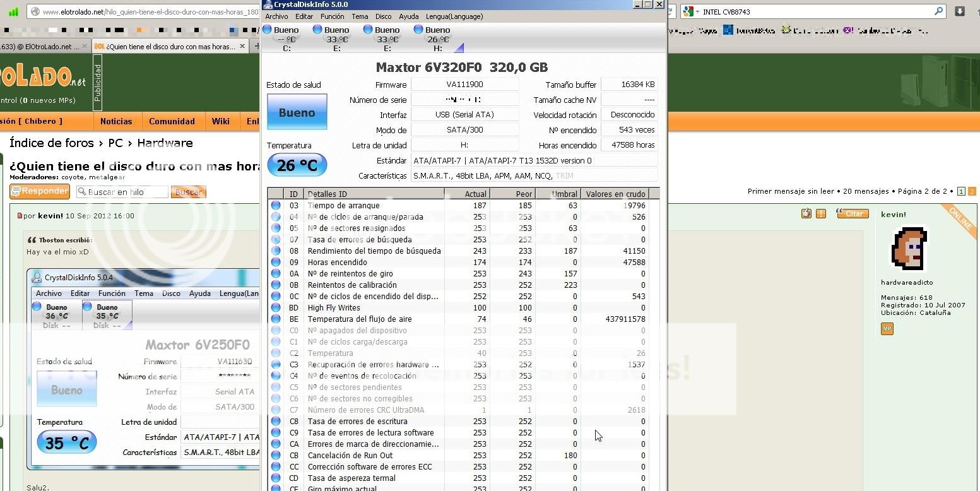The width and height of the screenshot is (980, 491).
Task: Open the Archivo menu in CrystalDiskInfo 5.0.0
Action: coord(276,16)
